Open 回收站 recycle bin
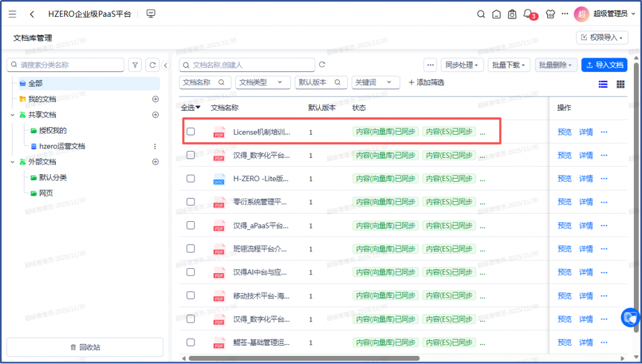The height and width of the screenshot is (364, 642). (85, 347)
